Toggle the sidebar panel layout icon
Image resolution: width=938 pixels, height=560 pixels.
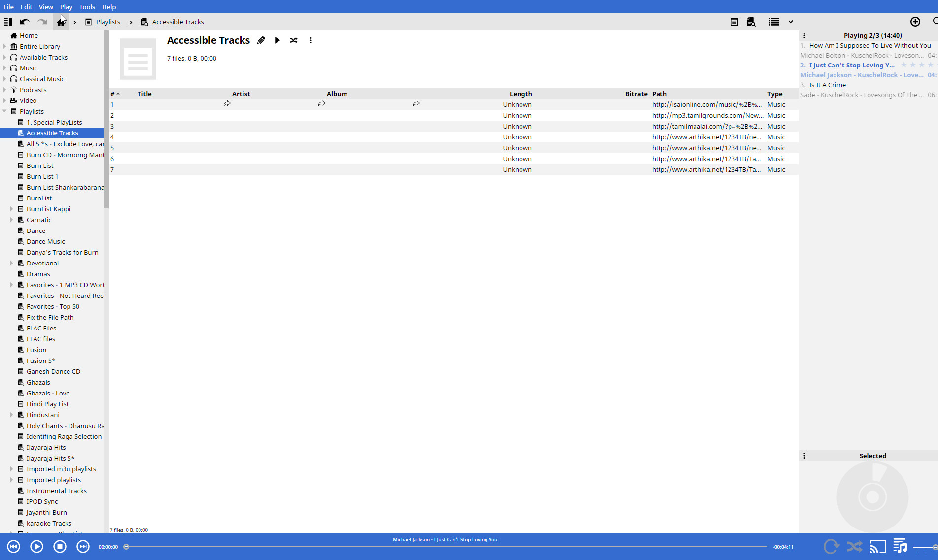pyautogui.click(x=8, y=22)
